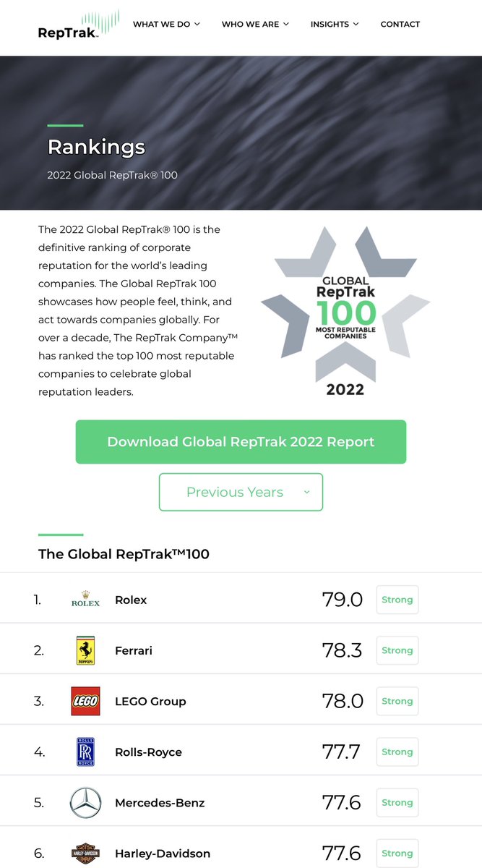Click the Rolls-Royce RR logo
The height and width of the screenshot is (868, 482).
click(85, 752)
